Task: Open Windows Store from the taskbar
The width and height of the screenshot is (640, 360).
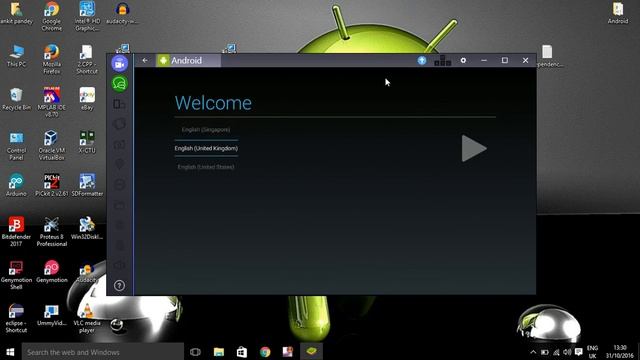Action: tap(242, 352)
